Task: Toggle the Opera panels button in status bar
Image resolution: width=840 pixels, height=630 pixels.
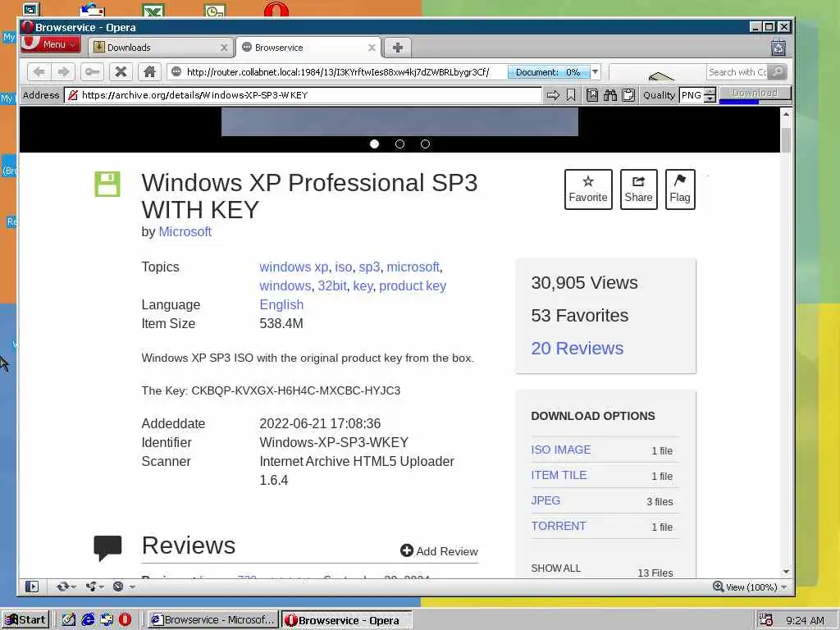Action: (x=32, y=587)
